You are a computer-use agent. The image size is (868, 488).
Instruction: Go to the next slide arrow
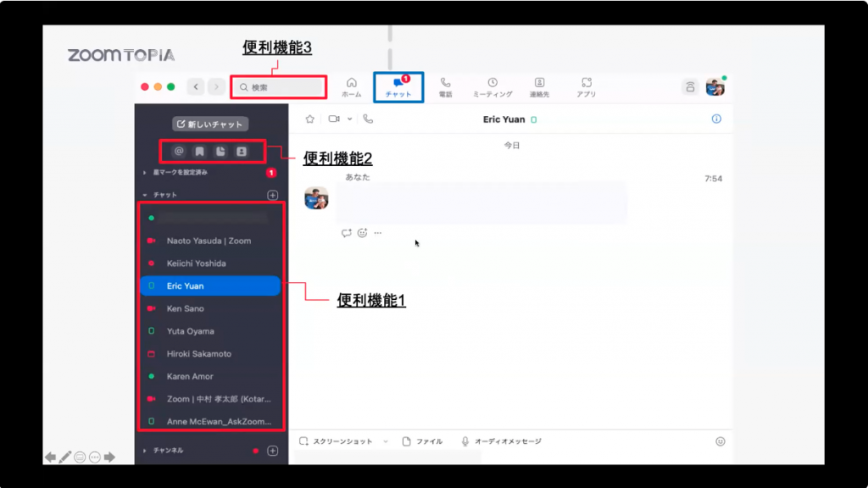point(109,457)
